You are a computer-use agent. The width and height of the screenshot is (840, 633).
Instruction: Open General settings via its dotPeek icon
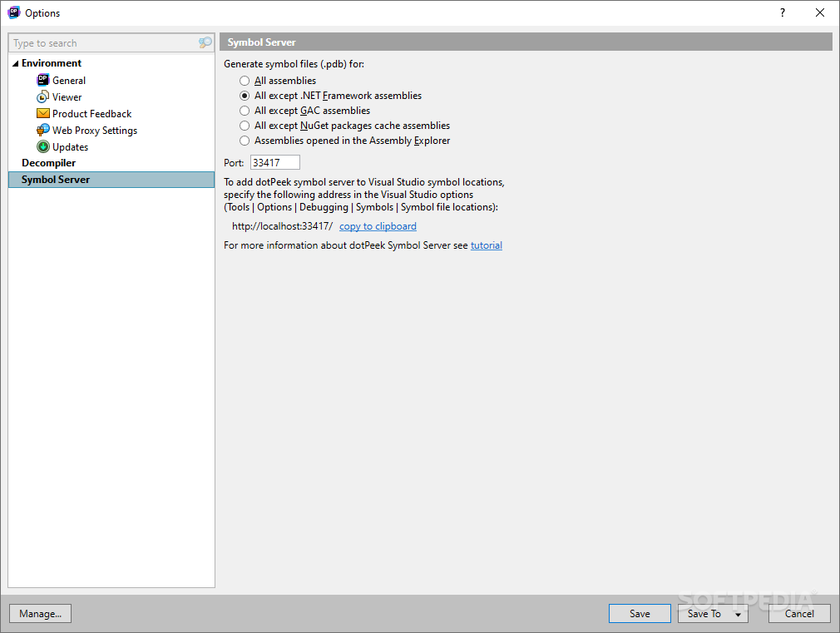tap(43, 81)
